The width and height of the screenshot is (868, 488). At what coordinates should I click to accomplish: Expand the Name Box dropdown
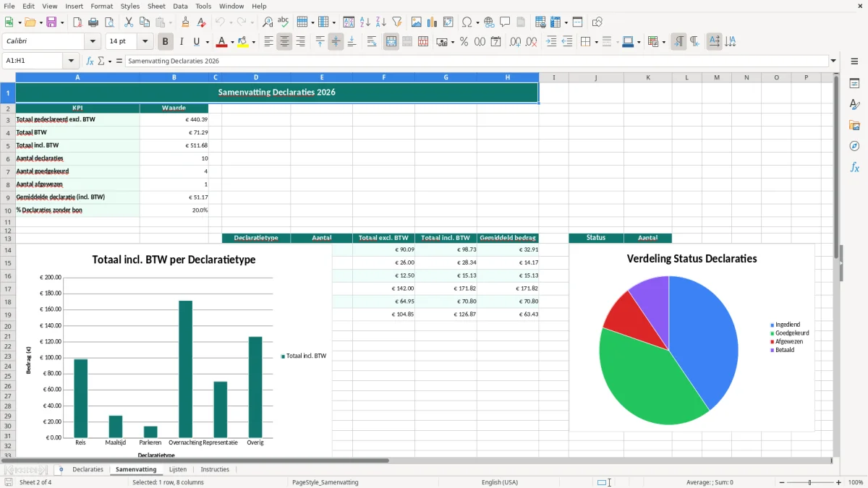tap(71, 61)
